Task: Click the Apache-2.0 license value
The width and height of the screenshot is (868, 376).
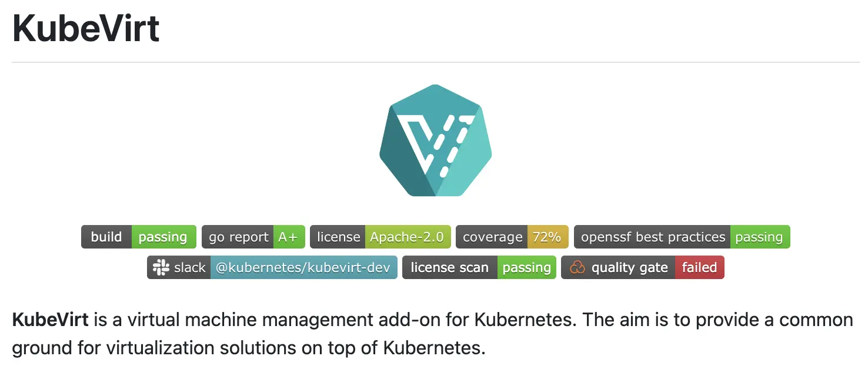Action: click(x=407, y=237)
